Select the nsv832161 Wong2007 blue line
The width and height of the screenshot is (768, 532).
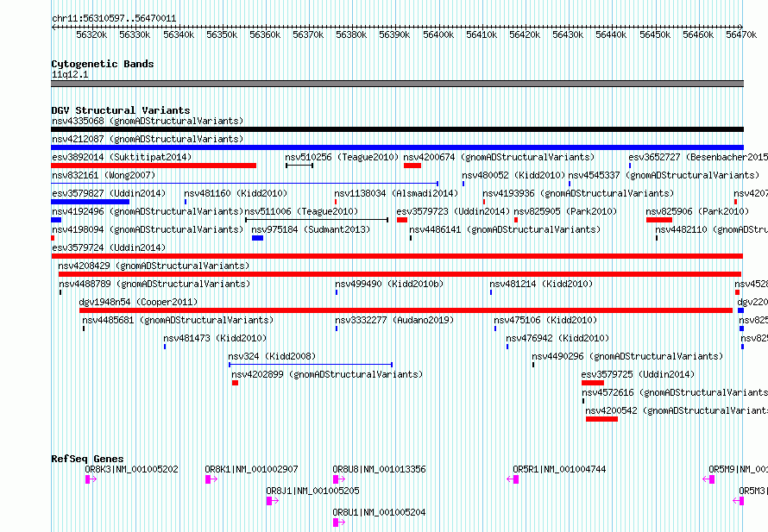pyautogui.click(x=245, y=184)
